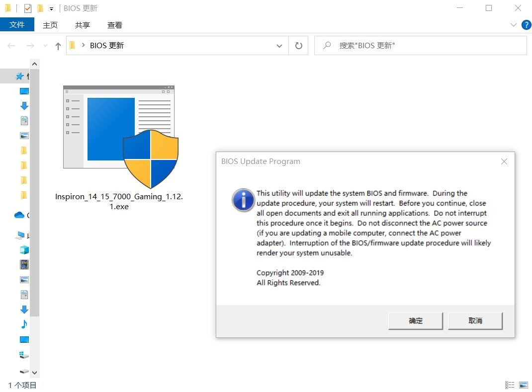Click the OK button in BIOS Update dialog

(415, 320)
